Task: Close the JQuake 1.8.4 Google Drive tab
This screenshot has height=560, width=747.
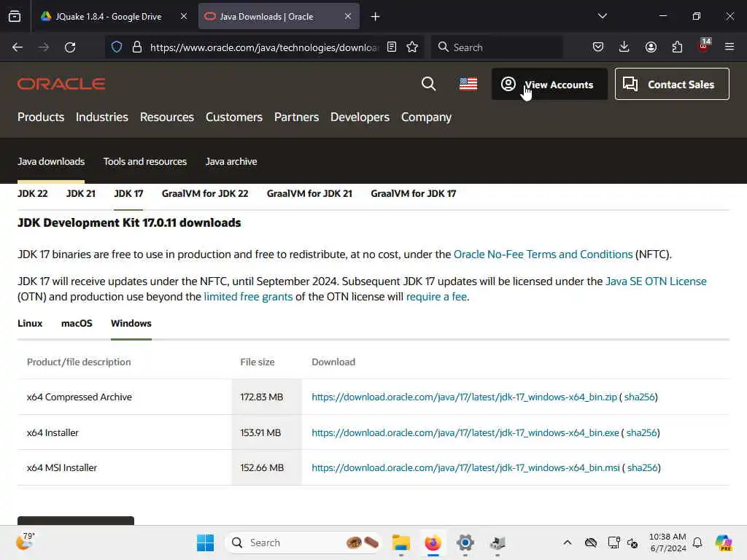Action: pos(184,16)
